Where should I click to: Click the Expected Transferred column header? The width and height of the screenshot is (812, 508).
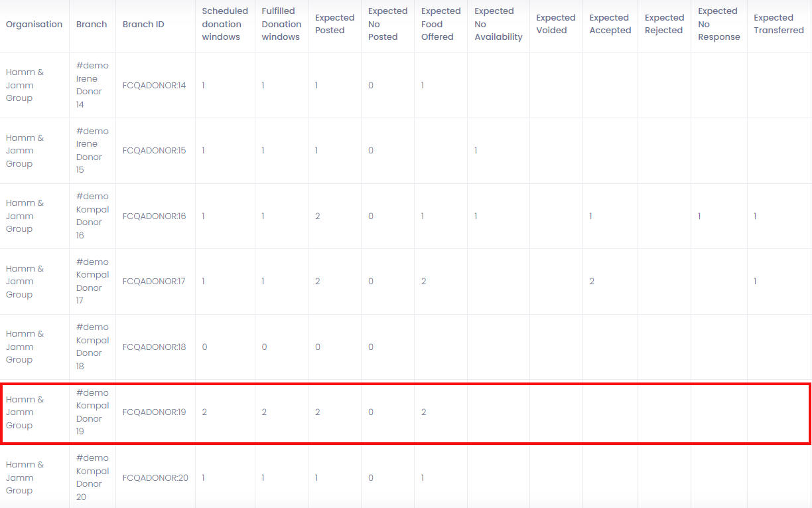click(x=778, y=25)
